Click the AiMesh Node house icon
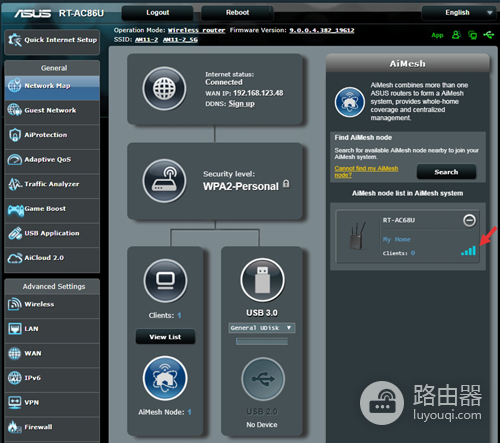 click(x=165, y=378)
